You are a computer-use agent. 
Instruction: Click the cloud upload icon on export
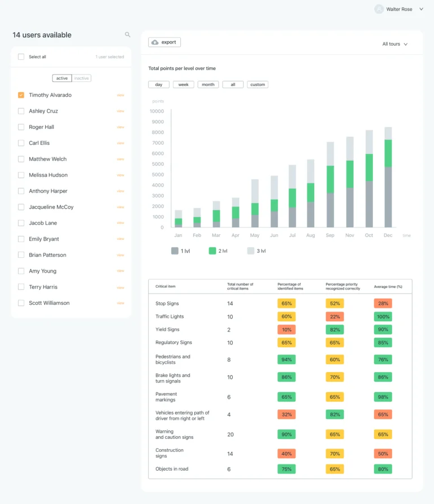pos(155,42)
